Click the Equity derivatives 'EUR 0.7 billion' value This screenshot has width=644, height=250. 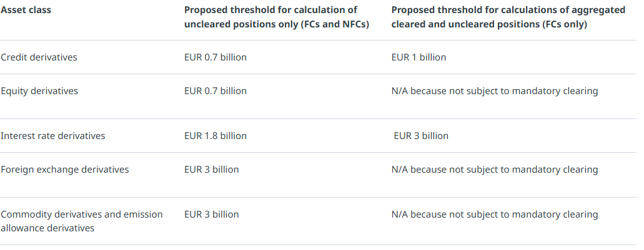click(x=215, y=91)
